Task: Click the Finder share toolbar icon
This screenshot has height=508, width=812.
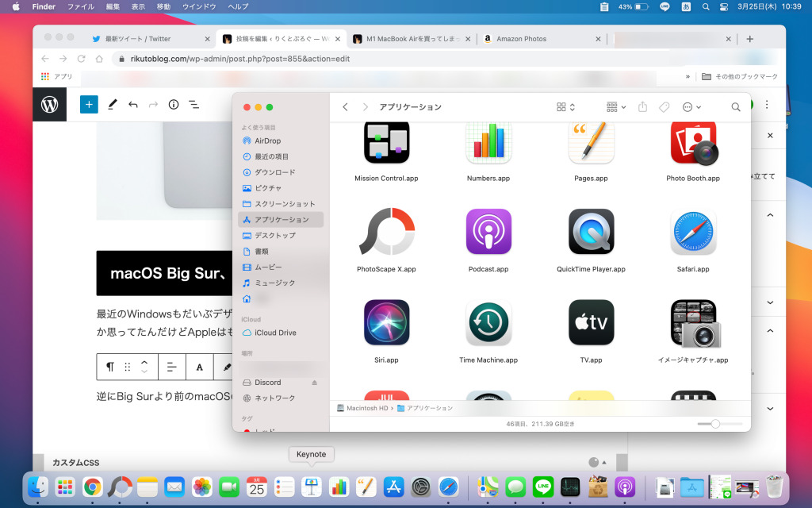Action: click(642, 107)
